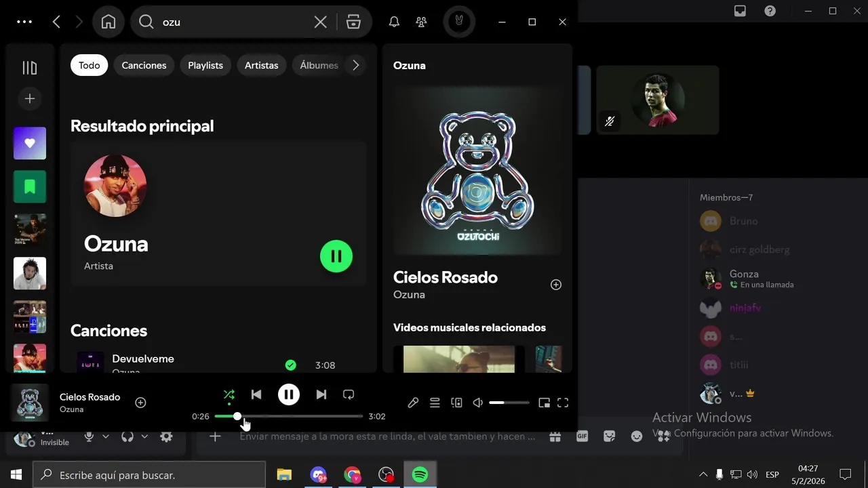Show more filter chips with right chevron
The width and height of the screenshot is (868, 488).
coord(355,65)
